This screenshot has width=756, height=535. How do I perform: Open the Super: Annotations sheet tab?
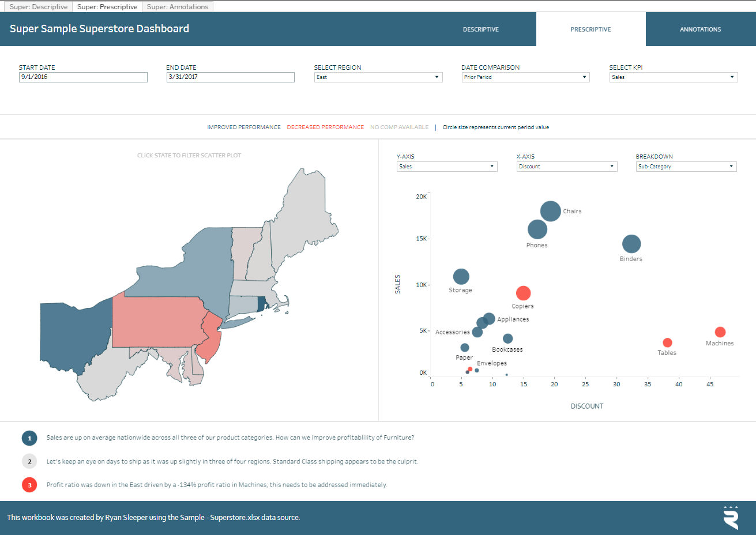178,7
